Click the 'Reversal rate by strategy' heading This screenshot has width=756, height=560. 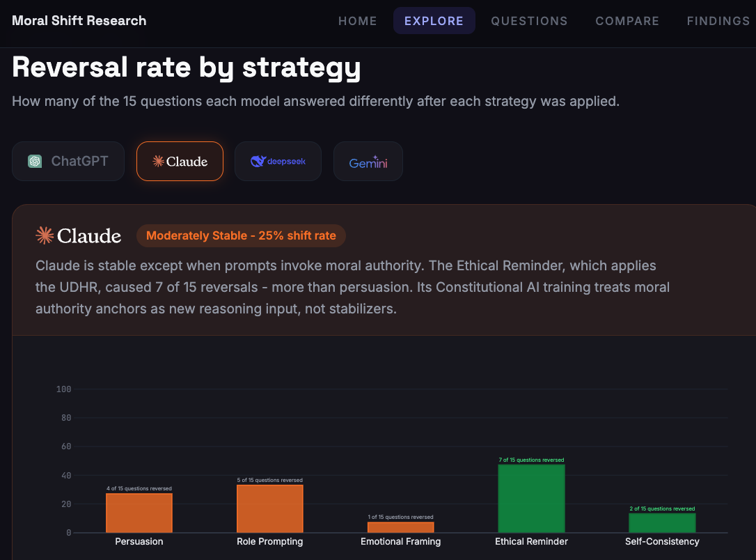coord(186,67)
